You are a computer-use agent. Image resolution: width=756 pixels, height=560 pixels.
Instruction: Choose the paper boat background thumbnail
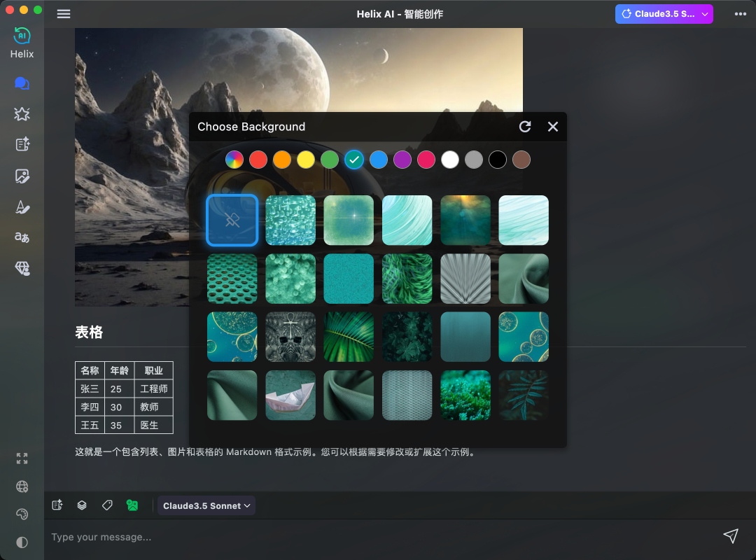click(x=290, y=395)
